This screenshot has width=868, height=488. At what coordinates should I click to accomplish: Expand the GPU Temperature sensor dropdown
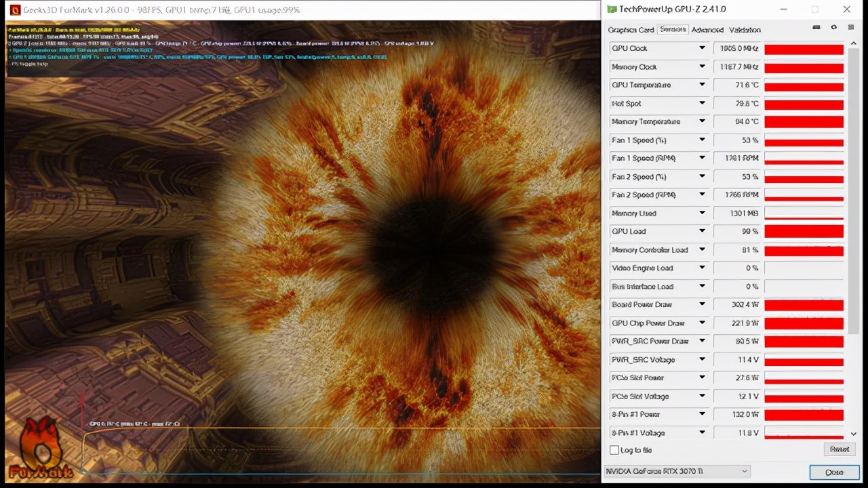[702, 85]
